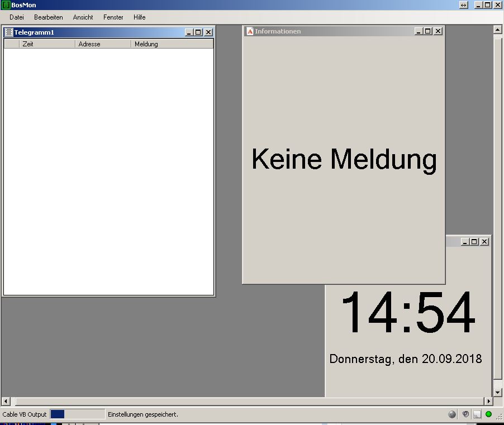Open the Datei menu

[17, 17]
